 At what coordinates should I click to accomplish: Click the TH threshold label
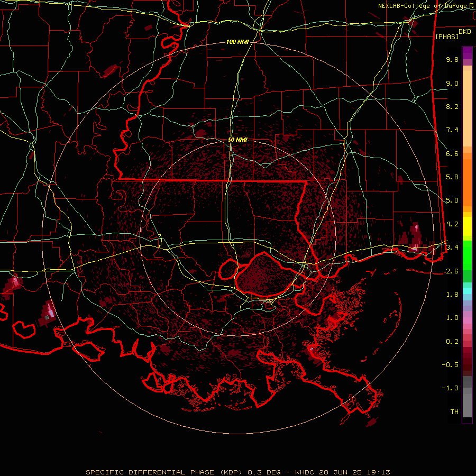click(x=454, y=412)
